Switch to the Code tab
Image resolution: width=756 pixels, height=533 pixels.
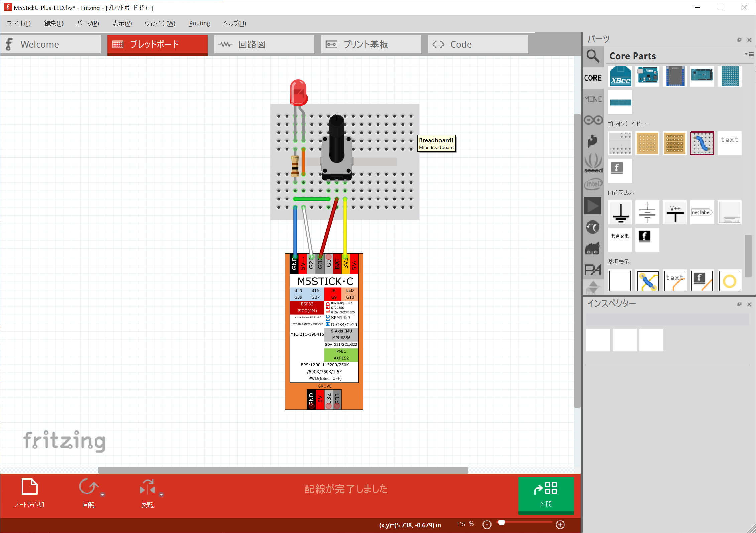click(478, 44)
